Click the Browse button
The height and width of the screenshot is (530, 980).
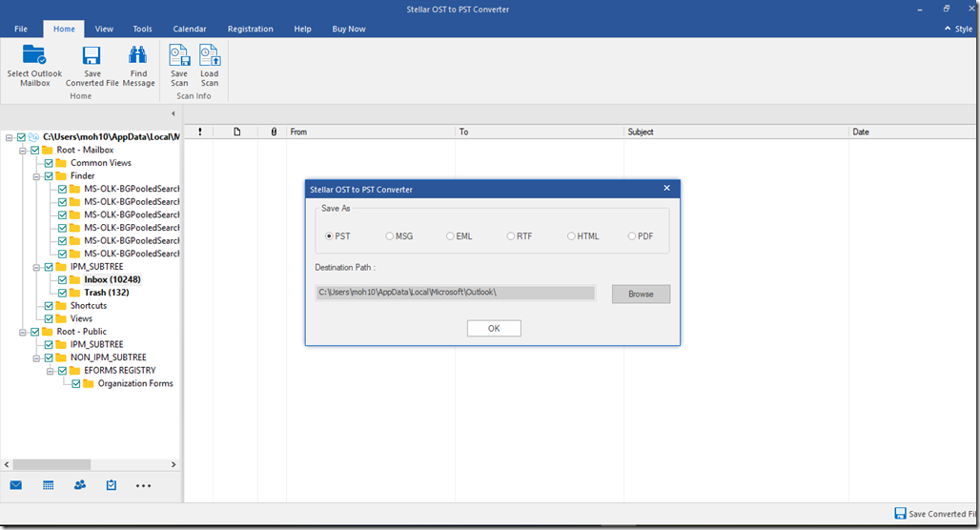point(641,294)
